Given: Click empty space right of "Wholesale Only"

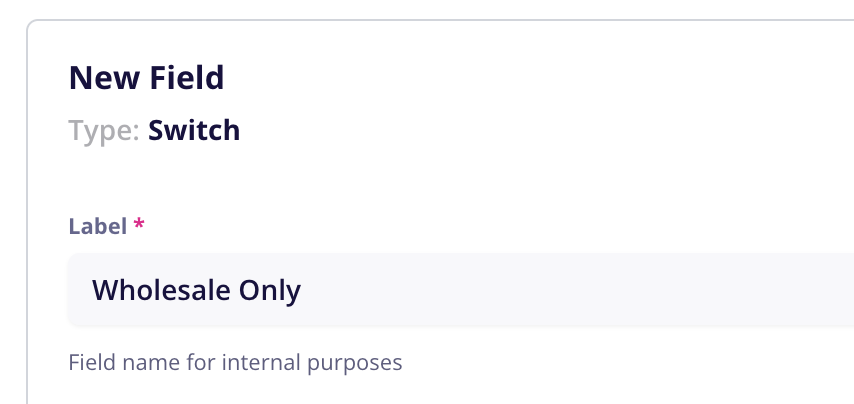Looking at the screenshot, I should (580, 290).
